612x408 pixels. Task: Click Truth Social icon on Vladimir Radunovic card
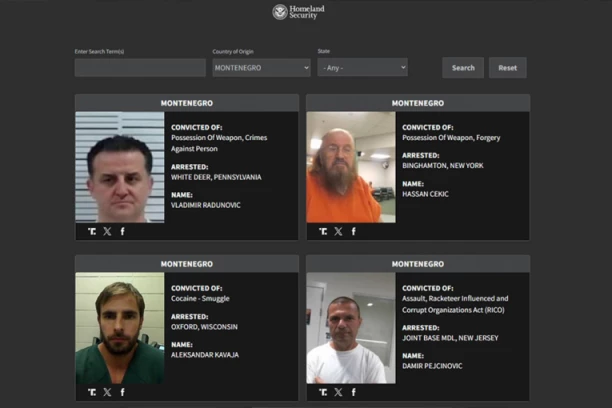(92, 231)
